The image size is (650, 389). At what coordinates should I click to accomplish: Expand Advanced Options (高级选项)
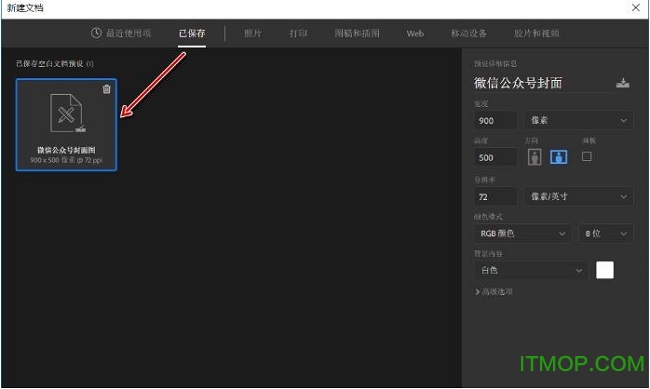(x=494, y=292)
